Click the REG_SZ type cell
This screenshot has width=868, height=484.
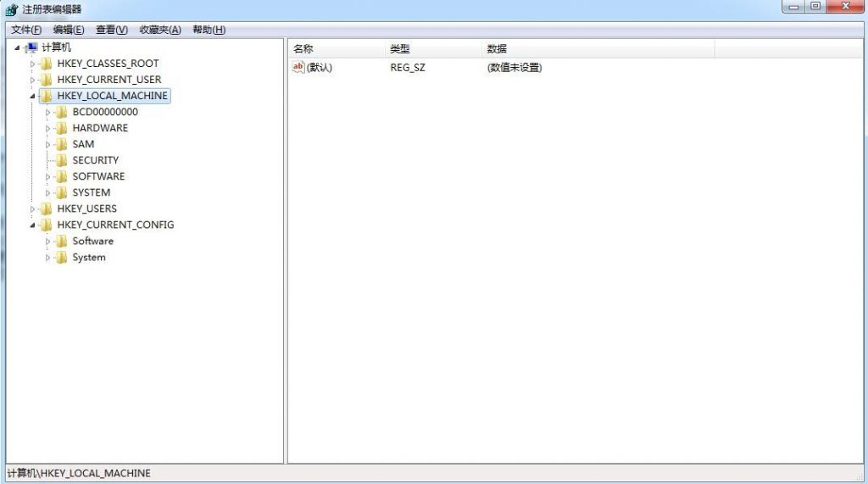pos(408,68)
